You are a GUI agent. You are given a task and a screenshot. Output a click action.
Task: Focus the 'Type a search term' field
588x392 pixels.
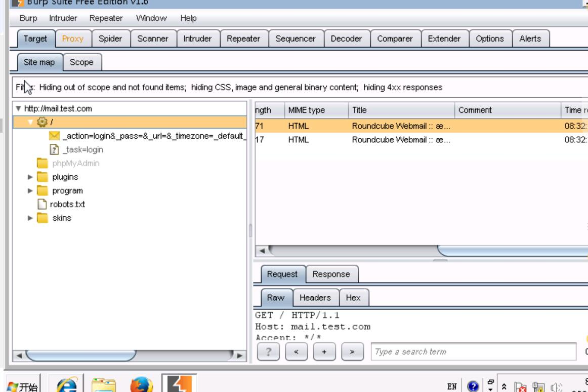[474, 352]
